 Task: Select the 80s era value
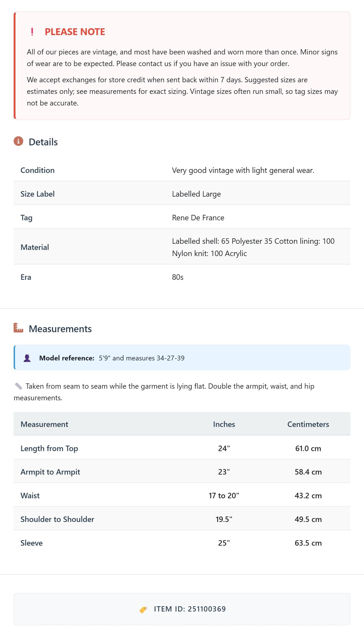click(178, 277)
